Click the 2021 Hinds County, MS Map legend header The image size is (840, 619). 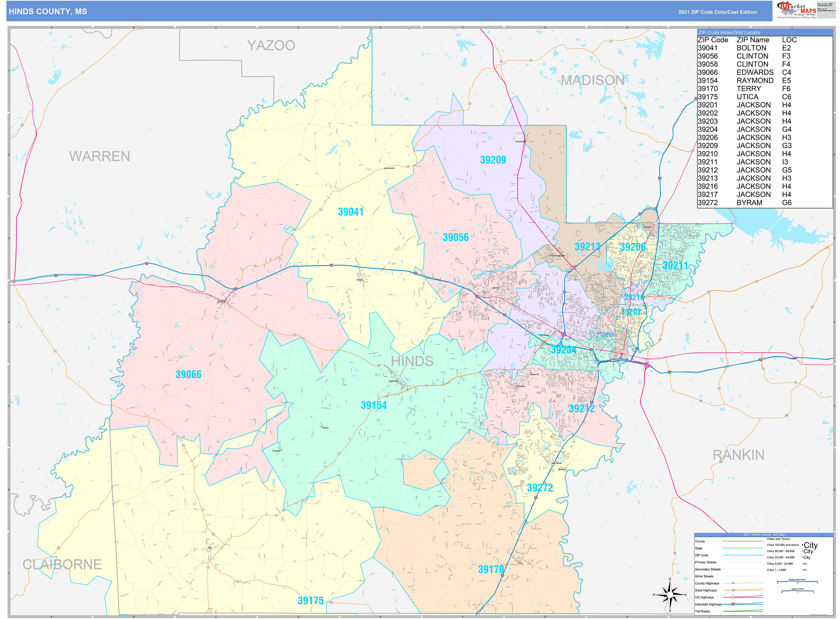pyautogui.click(x=764, y=535)
